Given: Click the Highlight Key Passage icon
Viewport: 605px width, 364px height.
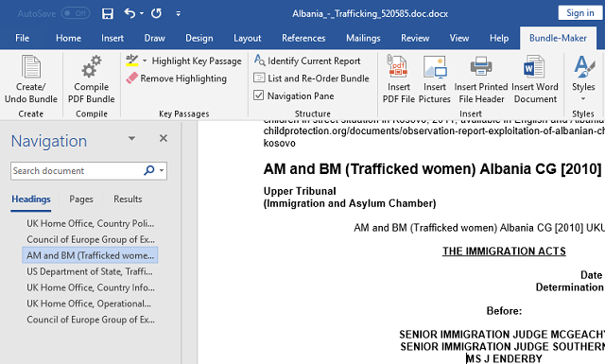Looking at the screenshot, I should [x=132, y=61].
